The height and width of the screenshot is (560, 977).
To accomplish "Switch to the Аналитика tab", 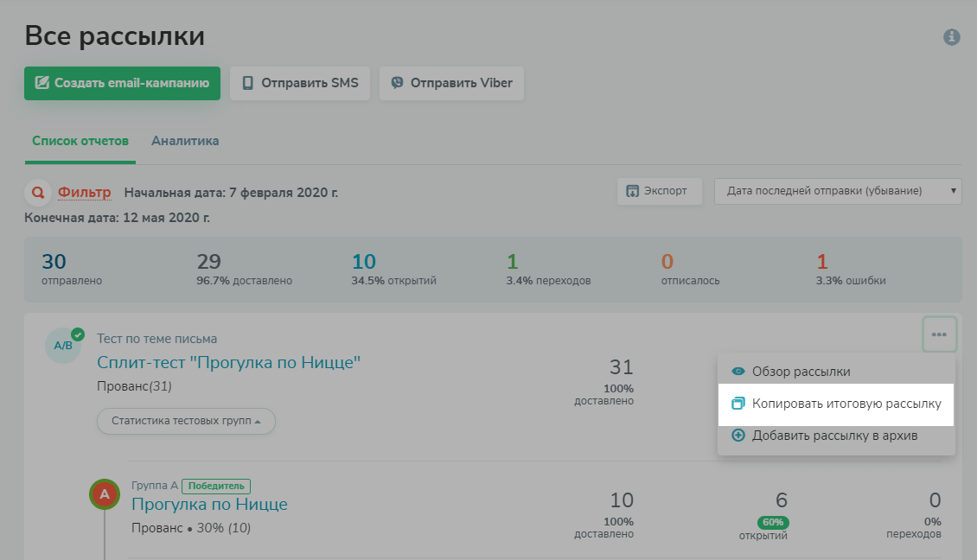I will pyautogui.click(x=185, y=141).
